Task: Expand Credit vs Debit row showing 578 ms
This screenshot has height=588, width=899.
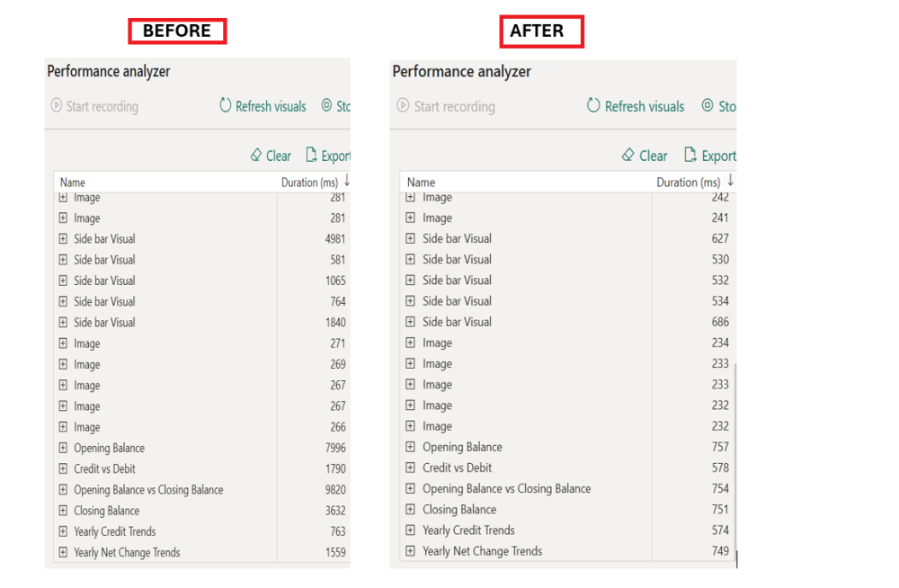Action: coord(410,468)
